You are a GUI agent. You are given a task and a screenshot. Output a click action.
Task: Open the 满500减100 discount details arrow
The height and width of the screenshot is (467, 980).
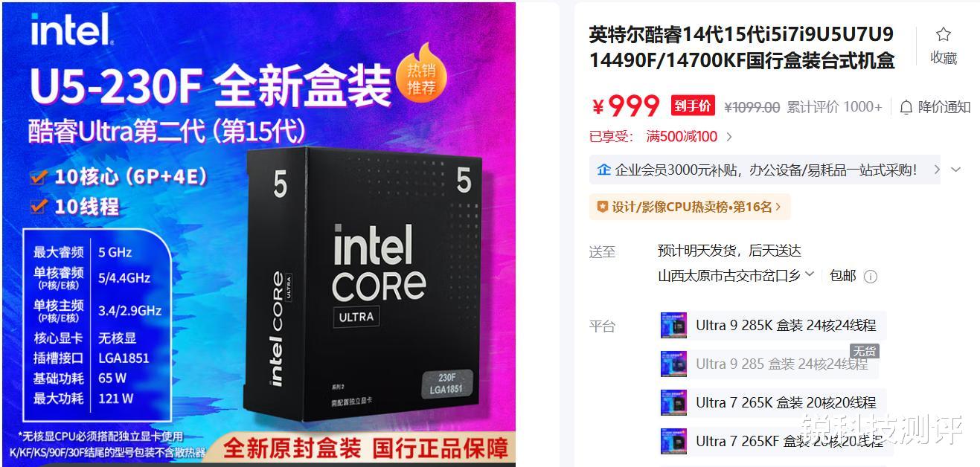[x=729, y=137]
